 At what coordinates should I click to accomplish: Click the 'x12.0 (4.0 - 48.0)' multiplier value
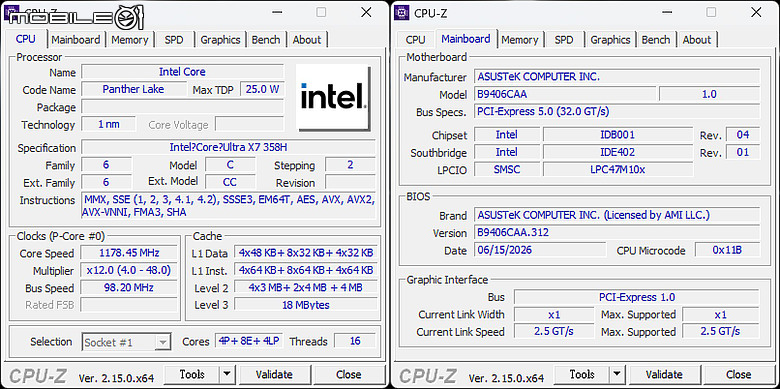point(129,270)
